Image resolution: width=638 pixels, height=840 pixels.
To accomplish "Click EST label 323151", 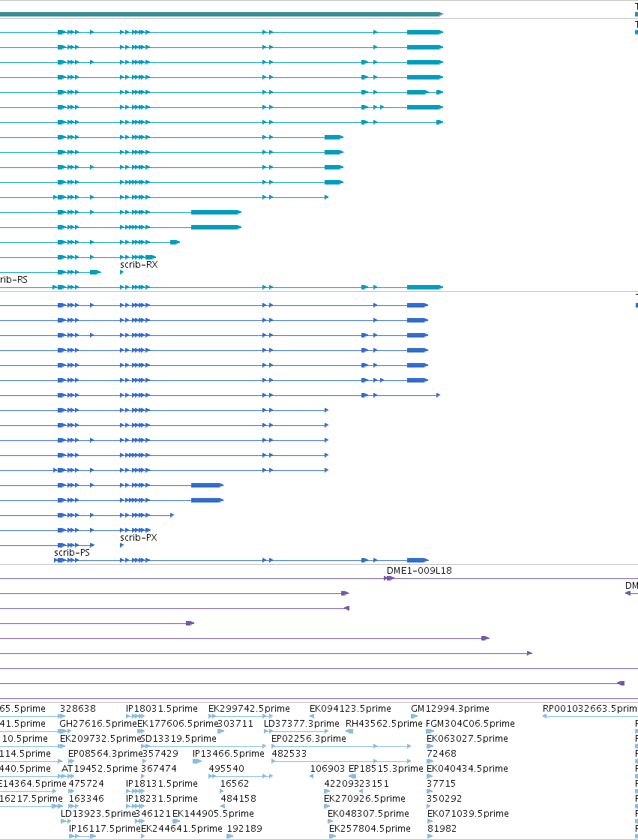I will click(371, 784).
